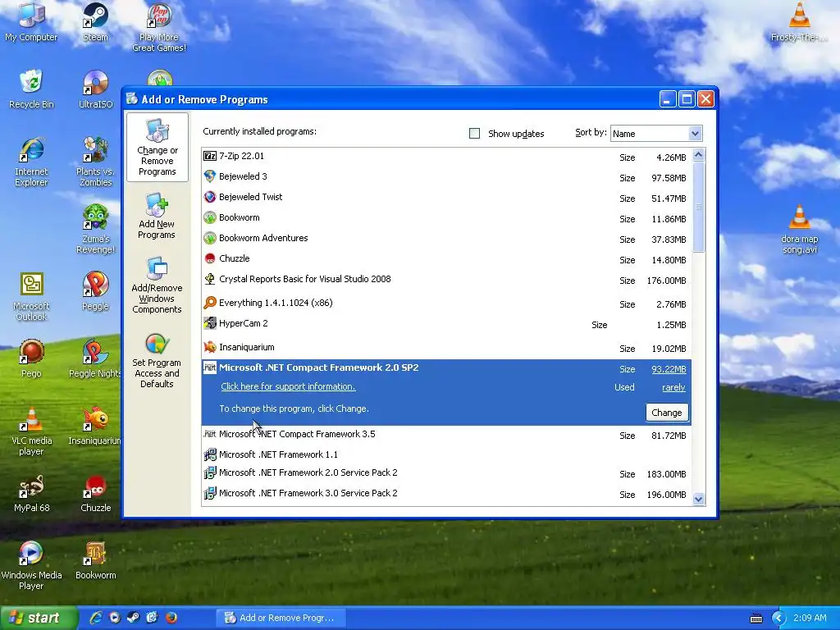Click the Bejeweled 3 gem icon in list

[x=210, y=176]
